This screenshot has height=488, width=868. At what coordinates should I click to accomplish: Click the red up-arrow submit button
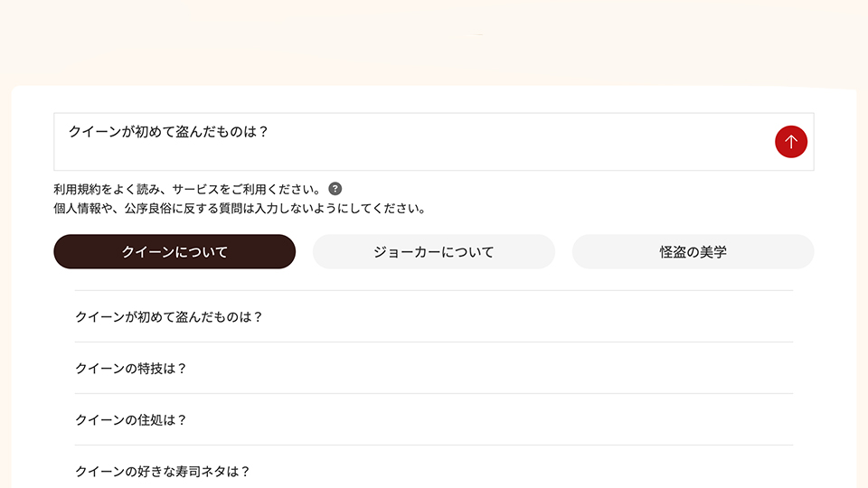791,142
